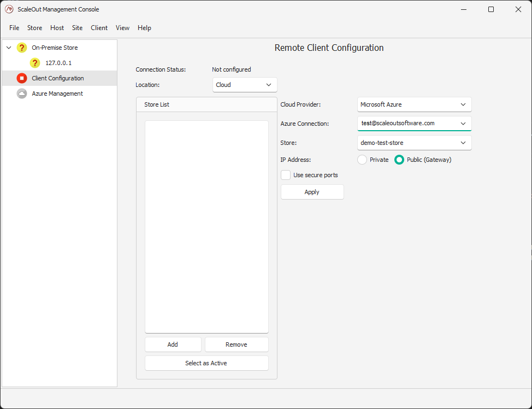532x409 pixels.
Task: Click question mark icon next to 127.0.0.1
Action: click(35, 63)
